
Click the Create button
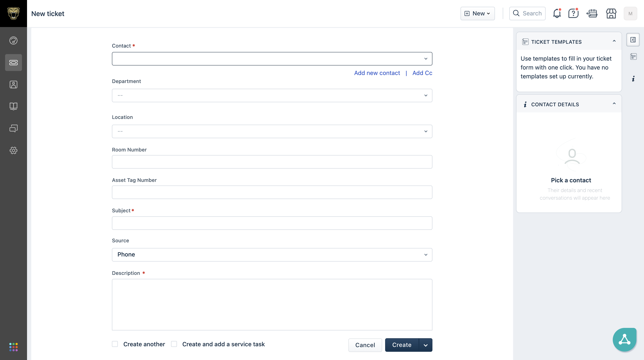(x=402, y=345)
